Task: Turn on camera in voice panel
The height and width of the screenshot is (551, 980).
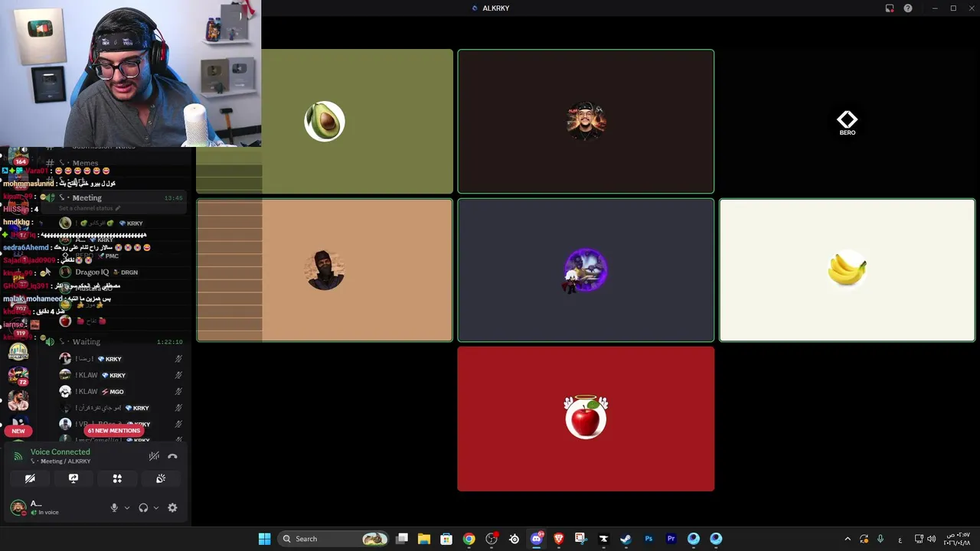Action: 30,478
